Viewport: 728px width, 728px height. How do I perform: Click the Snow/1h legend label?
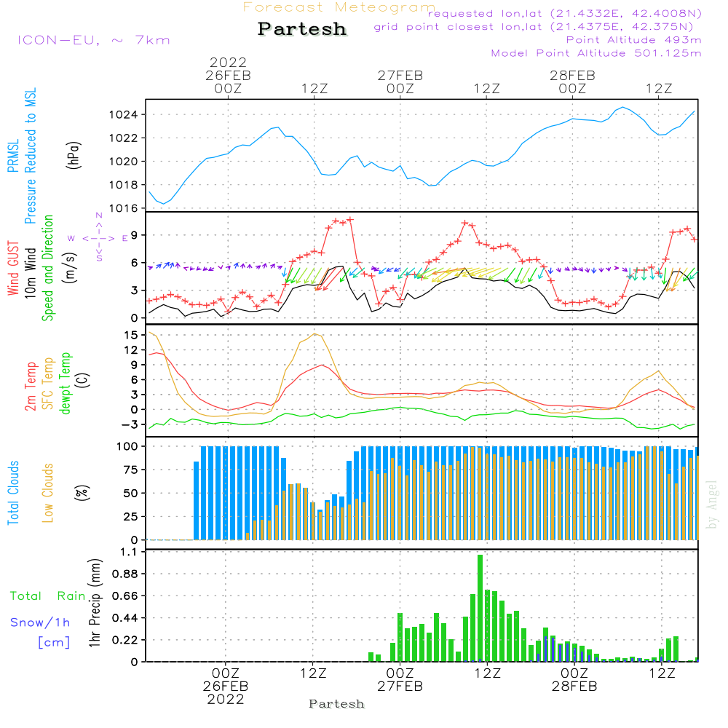click(40, 622)
